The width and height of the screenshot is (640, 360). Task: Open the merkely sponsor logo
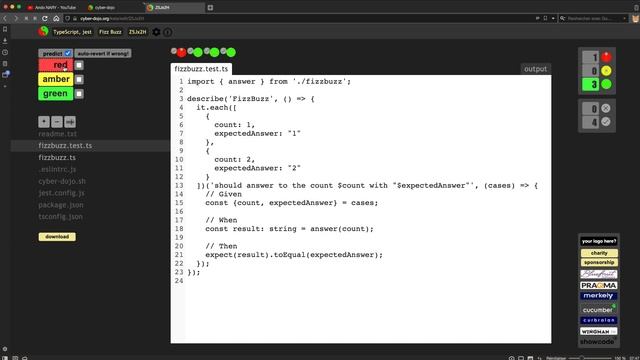(599, 296)
